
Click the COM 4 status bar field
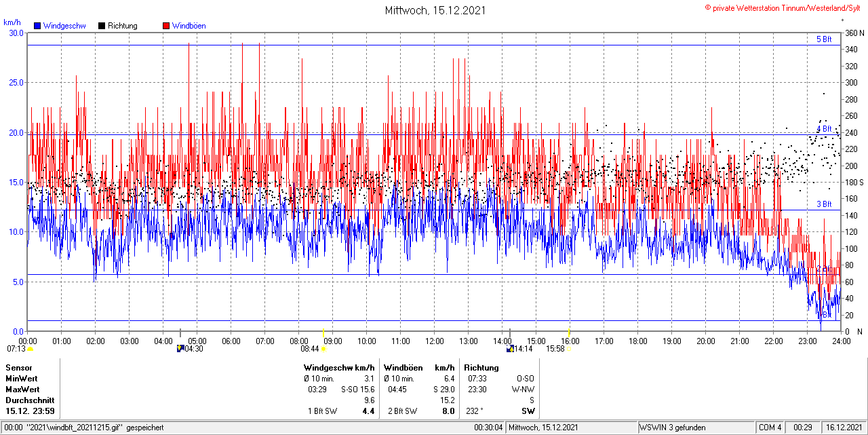770,428
